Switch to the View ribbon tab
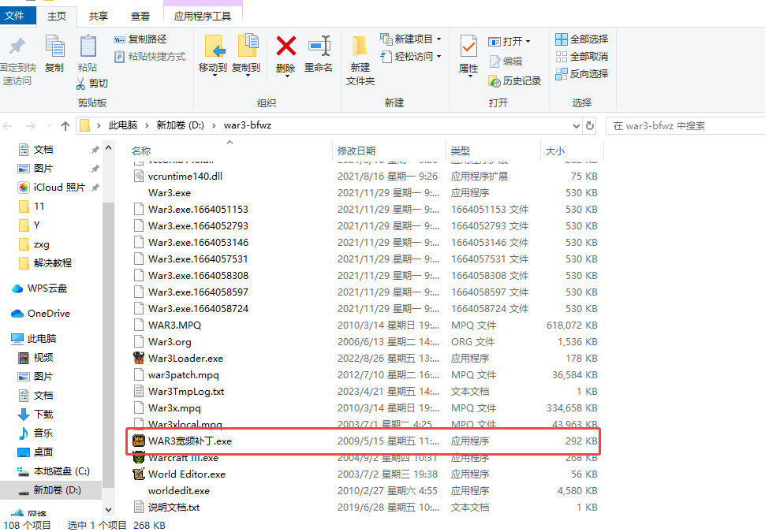 pyautogui.click(x=140, y=16)
